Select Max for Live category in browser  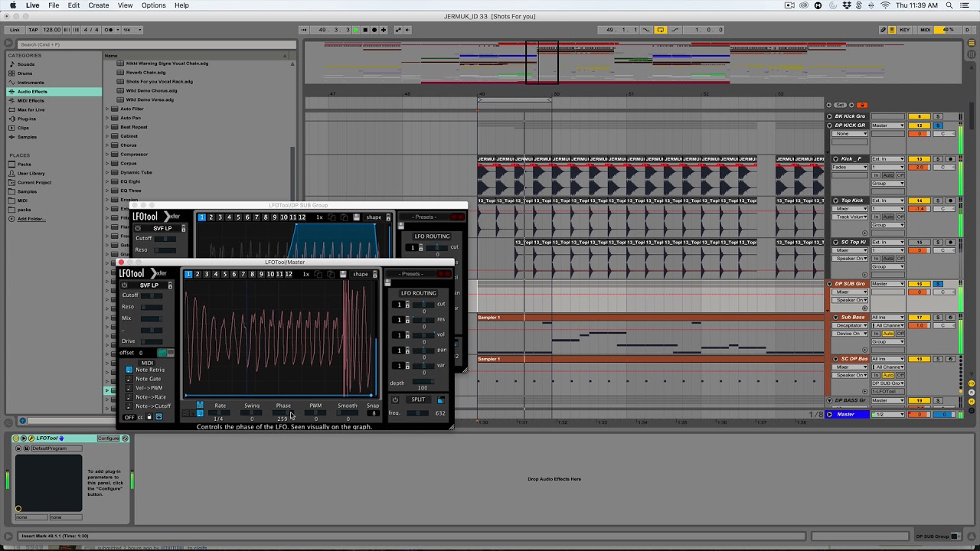pos(31,109)
